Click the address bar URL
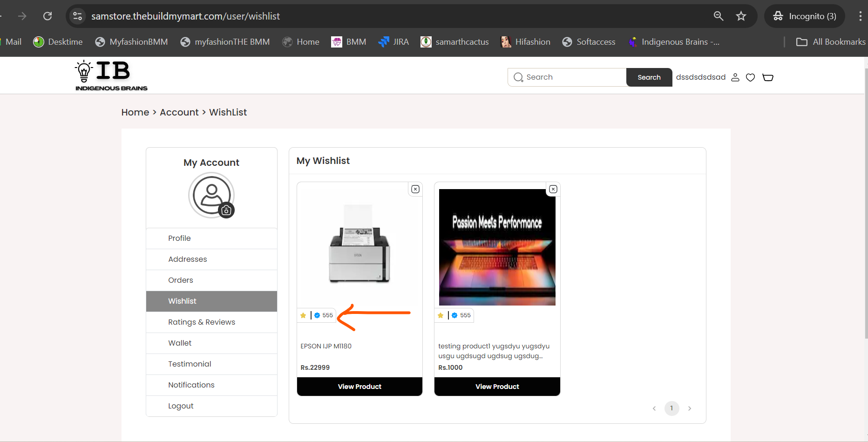The height and width of the screenshot is (442, 868). (x=185, y=16)
